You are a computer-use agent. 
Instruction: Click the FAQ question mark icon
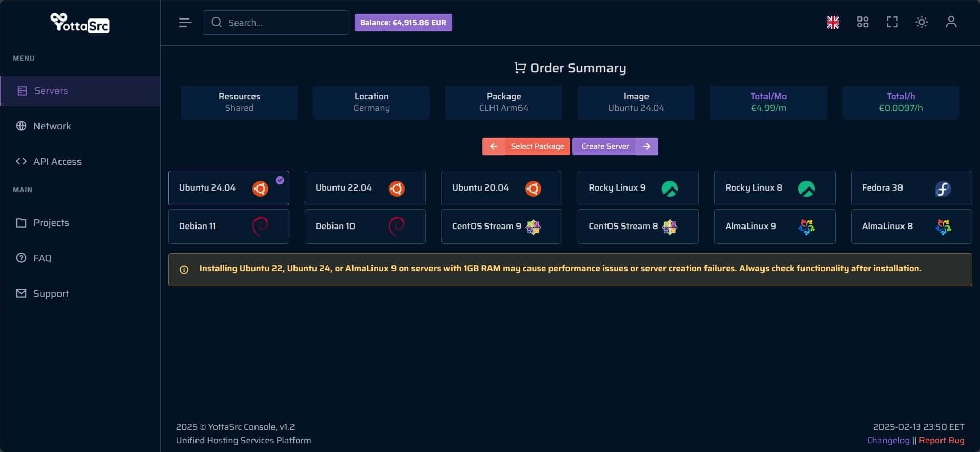(x=21, y=258)
